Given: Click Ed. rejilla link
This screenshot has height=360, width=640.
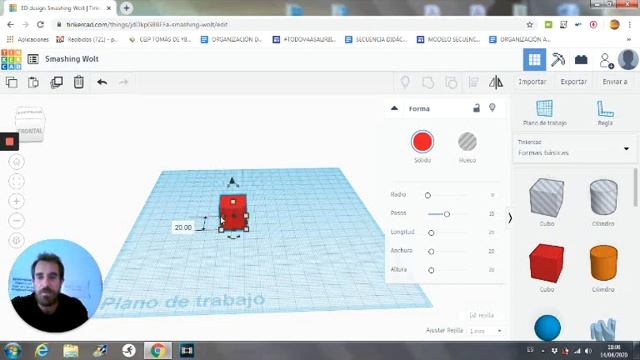Looking at the screenshot, I should pyautogui.click(x=482, y=315).
